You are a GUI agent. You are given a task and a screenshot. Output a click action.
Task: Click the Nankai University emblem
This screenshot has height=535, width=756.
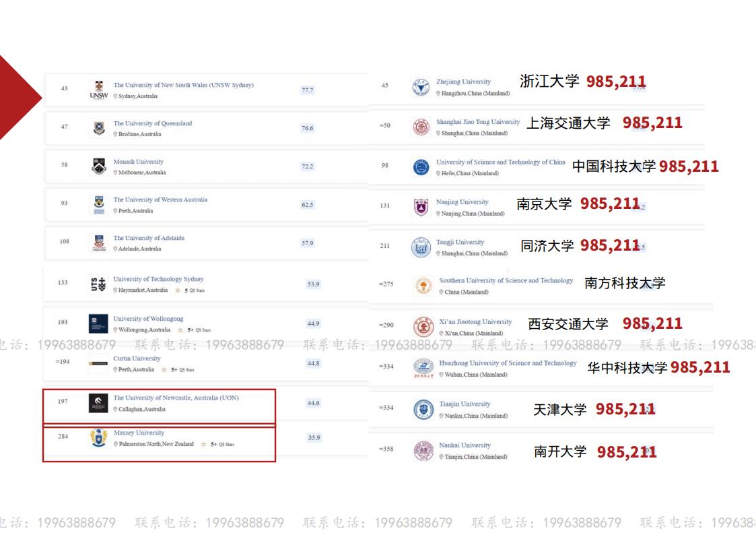point(423,451)
